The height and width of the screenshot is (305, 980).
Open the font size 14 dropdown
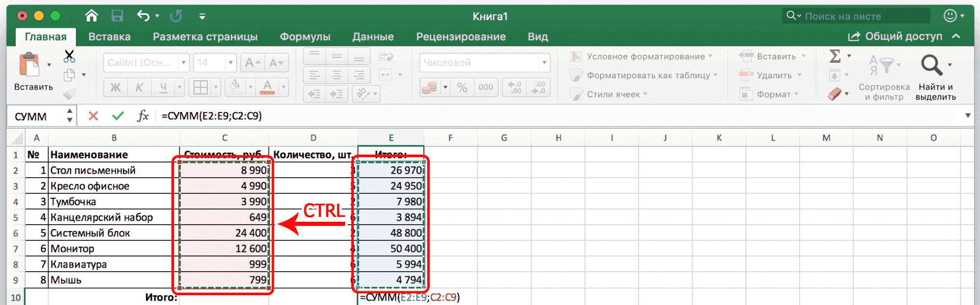(231, 63)
